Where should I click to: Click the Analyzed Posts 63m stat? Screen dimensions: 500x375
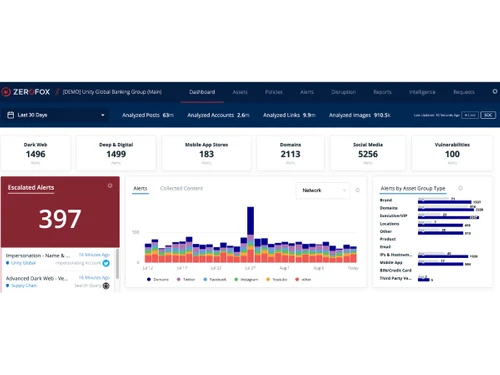point(148,115)
